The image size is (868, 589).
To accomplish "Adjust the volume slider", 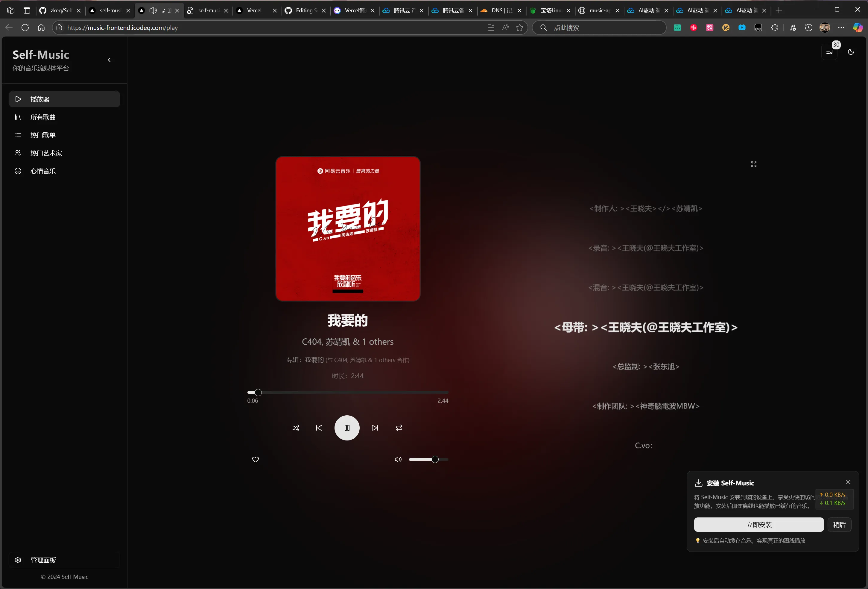I will pyautogui.click(x=428, y=459).
